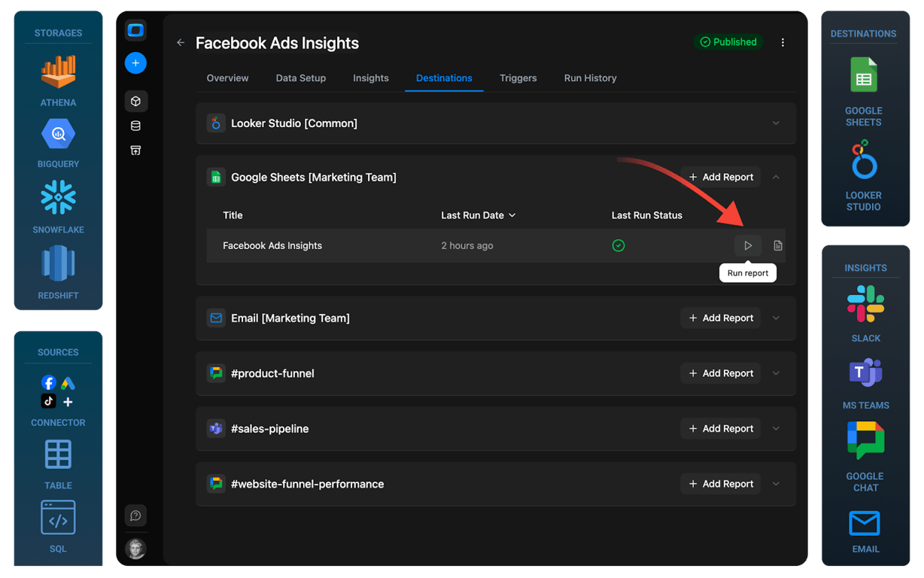The width and height of the screenshot is (924, 578).
Task: Click the Email insights icon
Action: (x=865, y=523)
